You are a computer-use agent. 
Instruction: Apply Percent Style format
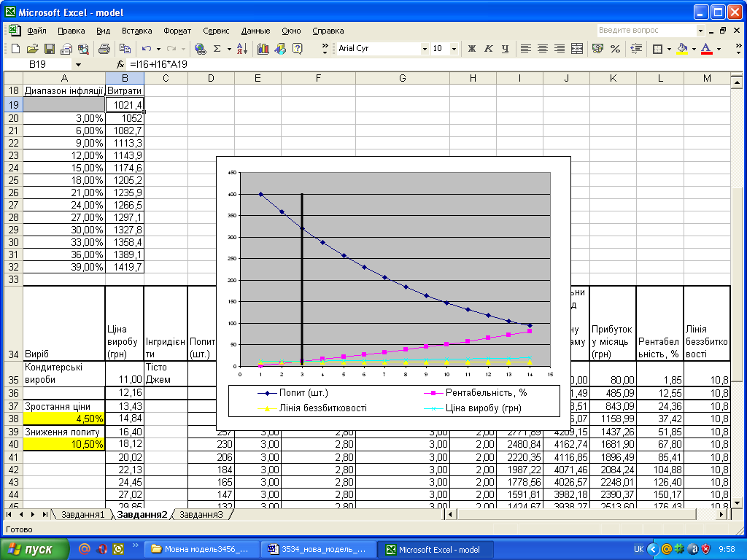pos(615,49)
